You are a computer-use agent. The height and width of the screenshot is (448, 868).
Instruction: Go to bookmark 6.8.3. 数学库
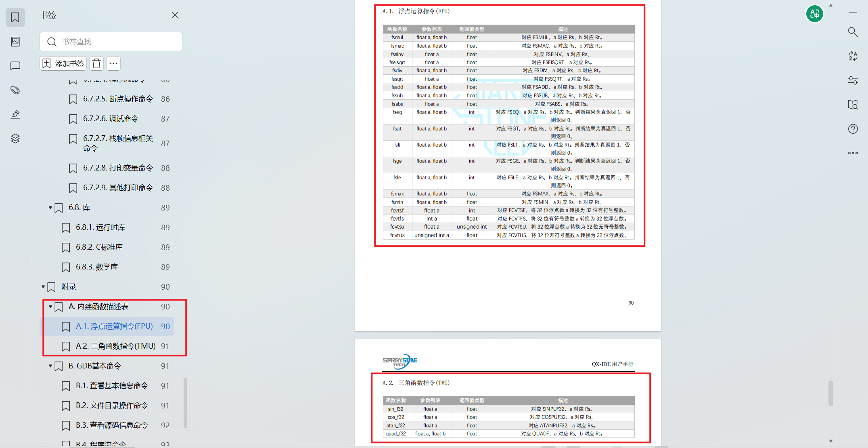point(97,267)
